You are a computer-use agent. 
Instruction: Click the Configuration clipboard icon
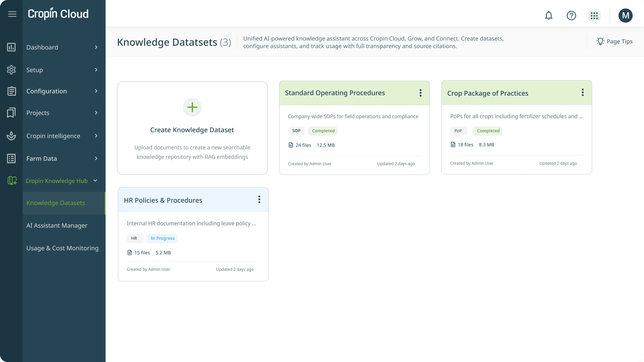(11, 91)
